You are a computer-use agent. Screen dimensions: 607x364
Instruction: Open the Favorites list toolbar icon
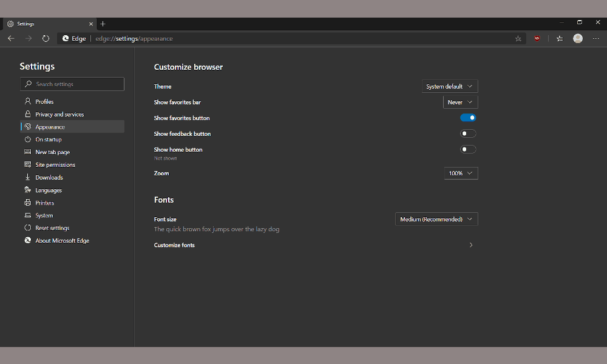(560, 38)
